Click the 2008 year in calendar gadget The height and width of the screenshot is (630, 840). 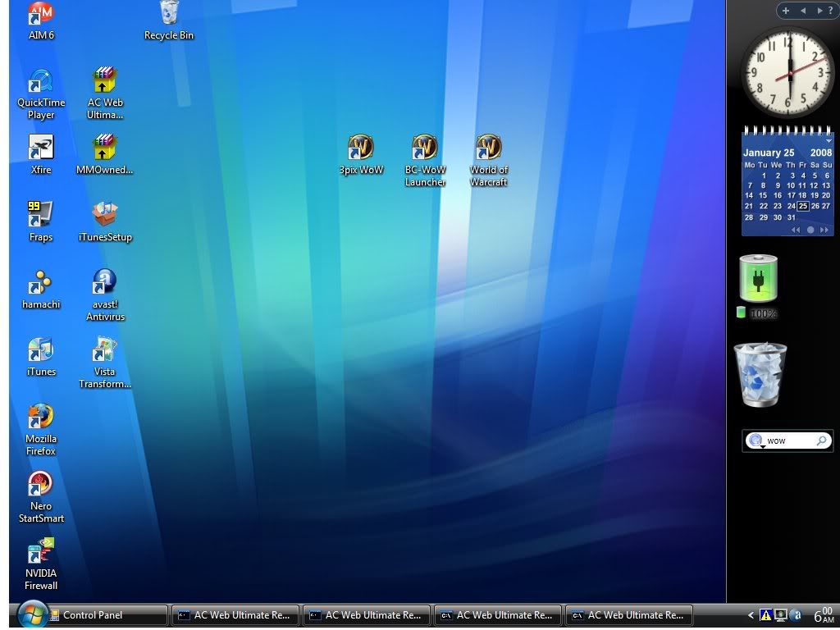[821, 153]
